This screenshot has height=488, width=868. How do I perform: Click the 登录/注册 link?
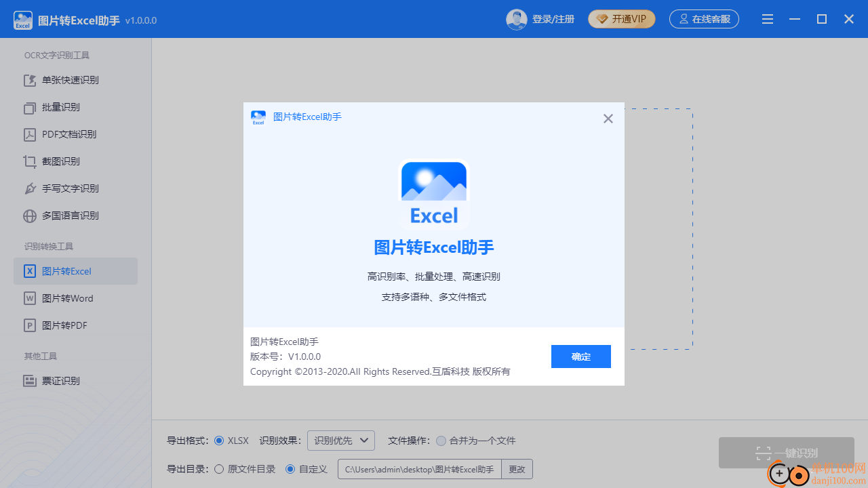tap(553, 20)
